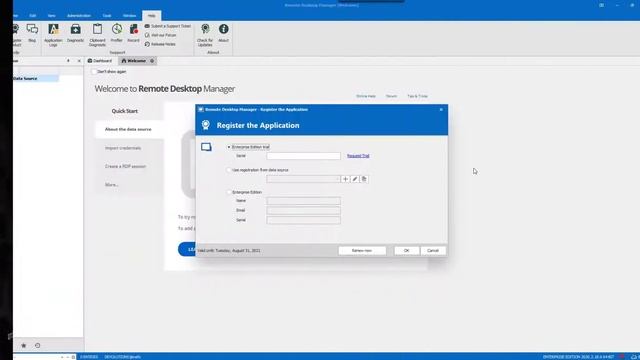Viewport: 640px width, 360px height.
Task: Confirm the dialog with OK
Action: pyautogui.click(x=407, y=251)
